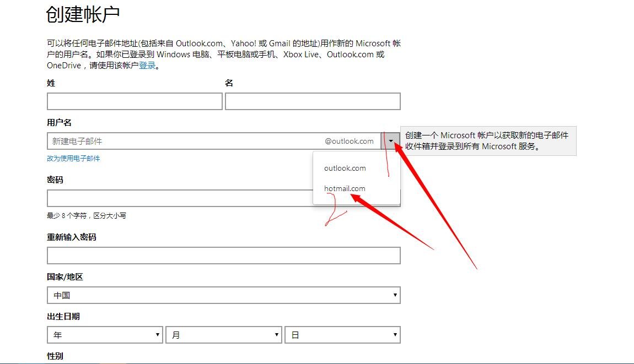The height and width of the screenshot is (364, 634).
Task: Choose hotmail.com from the domain list
Action: coord(345,188)
